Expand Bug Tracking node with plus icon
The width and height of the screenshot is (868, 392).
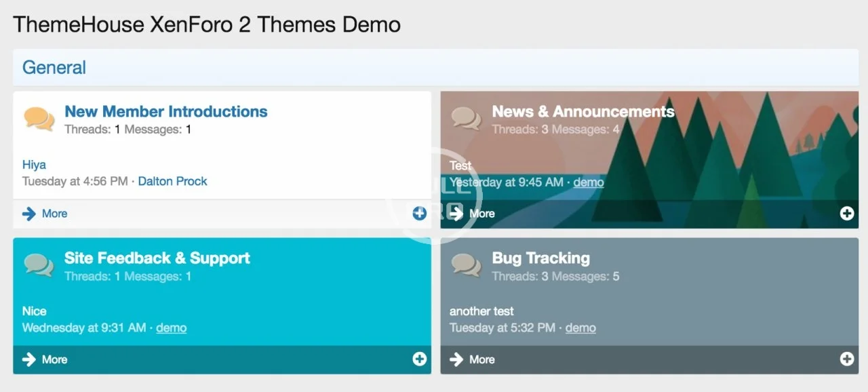[847, 359]
